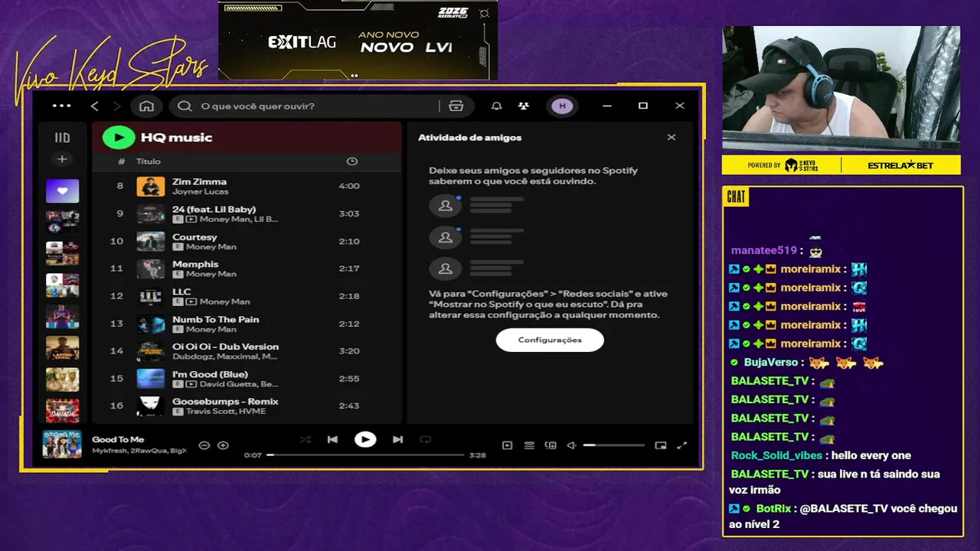Click the HQ music title header
Screen dimensions: 980x551
(176, 138)
